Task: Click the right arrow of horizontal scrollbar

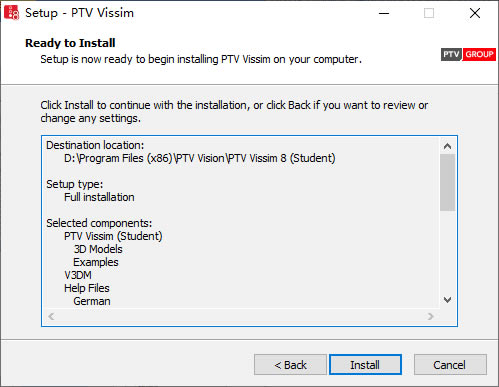Action: 430,316
